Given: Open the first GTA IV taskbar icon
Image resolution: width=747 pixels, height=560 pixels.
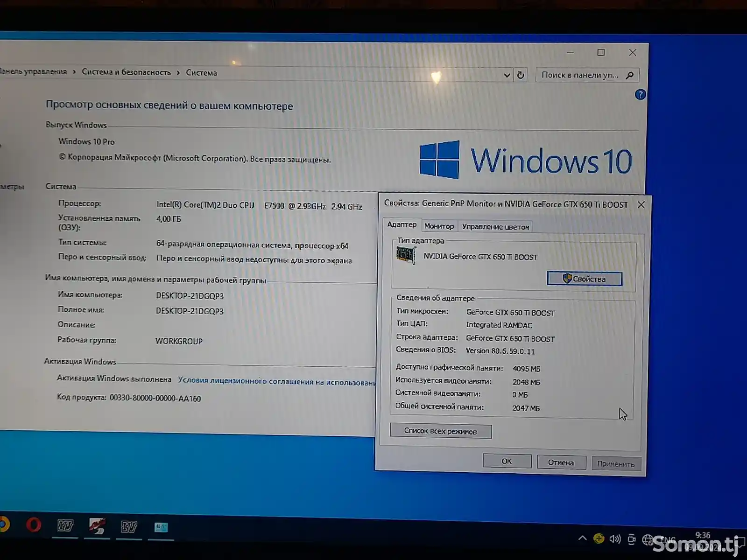Looking at the screenshot, I should pos(65,526).
